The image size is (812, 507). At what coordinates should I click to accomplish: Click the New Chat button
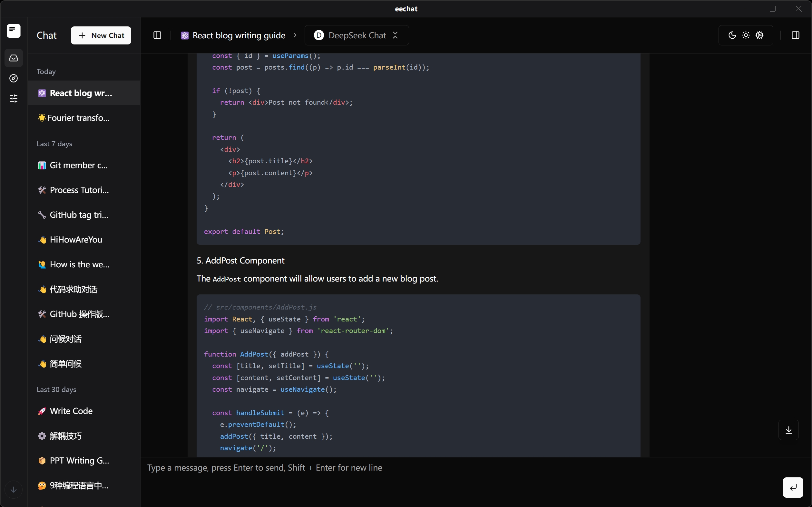point(101,35)
